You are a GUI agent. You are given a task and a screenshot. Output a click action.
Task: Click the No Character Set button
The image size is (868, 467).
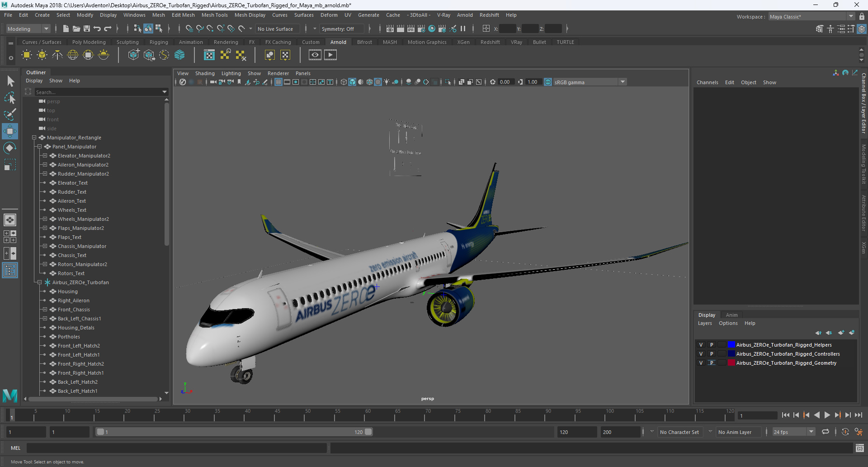679,432
